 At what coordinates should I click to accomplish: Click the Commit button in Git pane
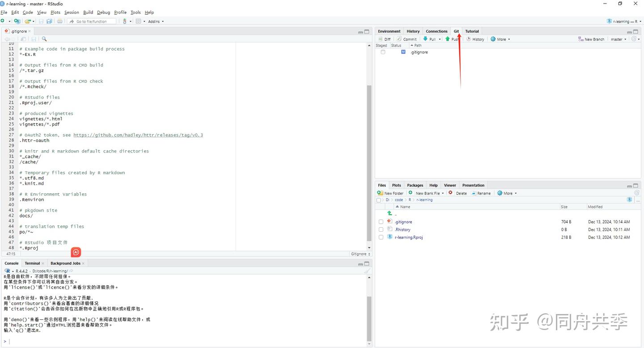[x=406, y=39]
